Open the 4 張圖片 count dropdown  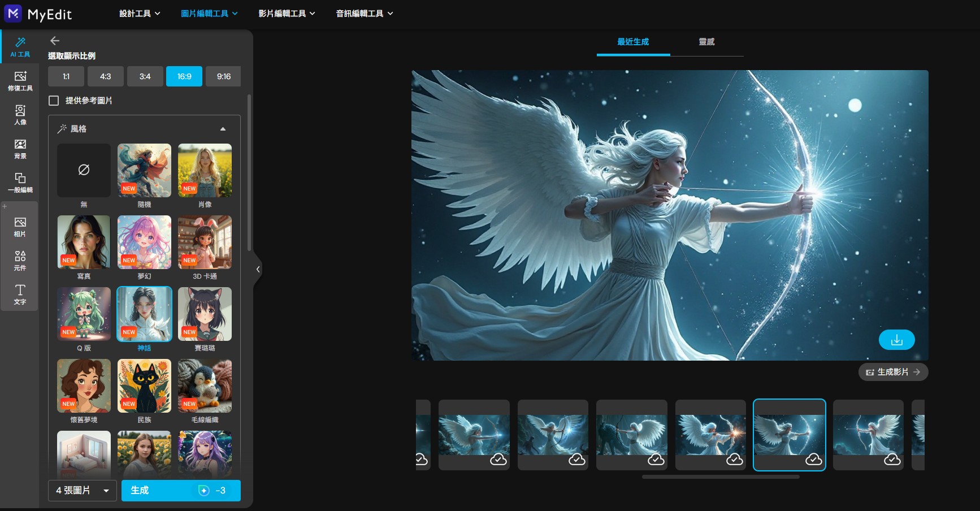pos(83,491)
